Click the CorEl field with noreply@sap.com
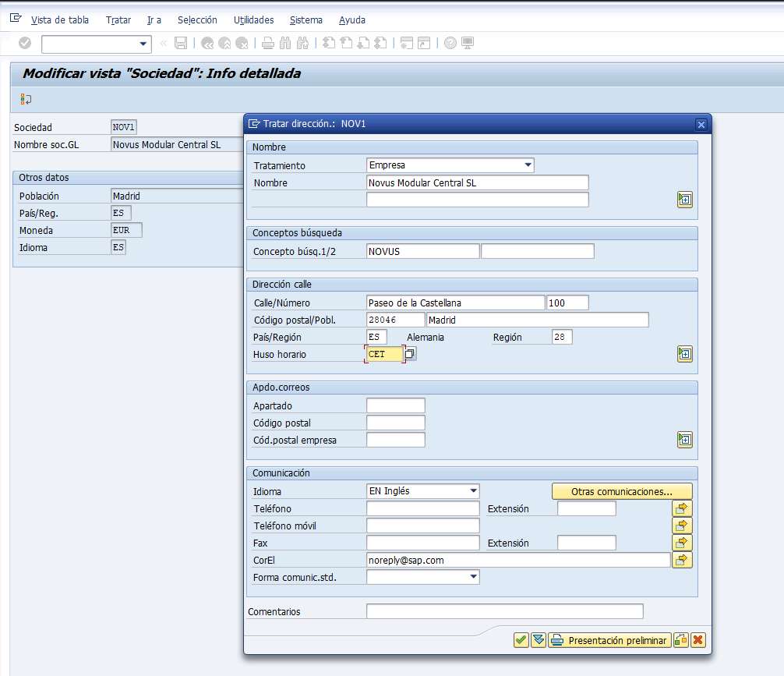784x676 pixels. [x=518, y=561]
